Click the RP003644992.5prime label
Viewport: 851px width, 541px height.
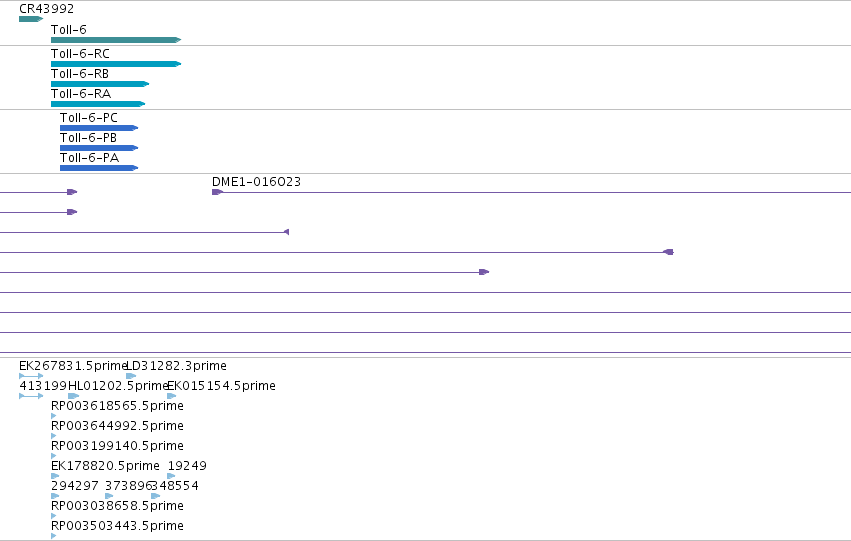(117, 426)
